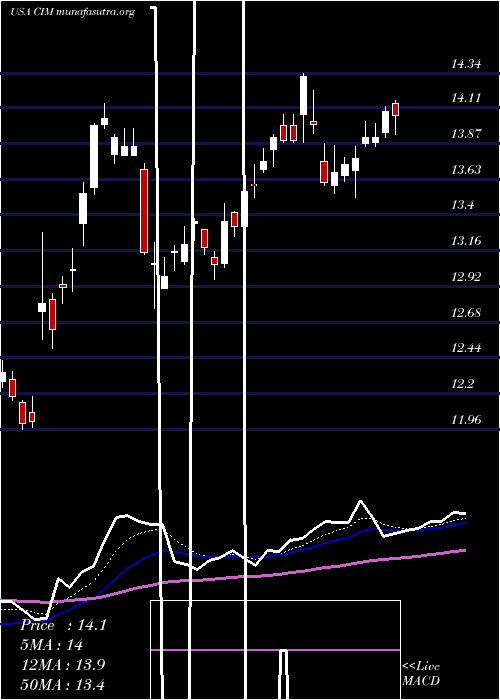This screenshot has height=700, width=500.
Task: Click the 12MA : 13.9 readout
Action: click(x=64, y=664)
